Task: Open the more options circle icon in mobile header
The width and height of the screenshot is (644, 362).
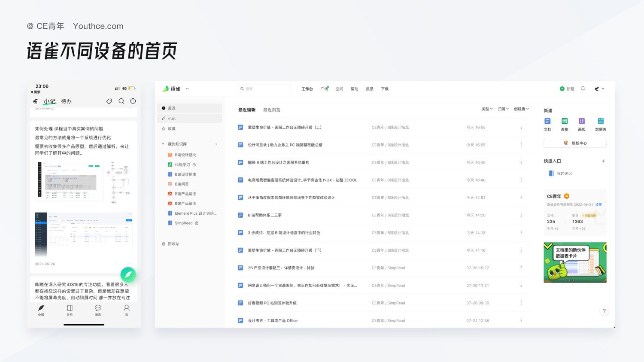Action: point(133,101)
